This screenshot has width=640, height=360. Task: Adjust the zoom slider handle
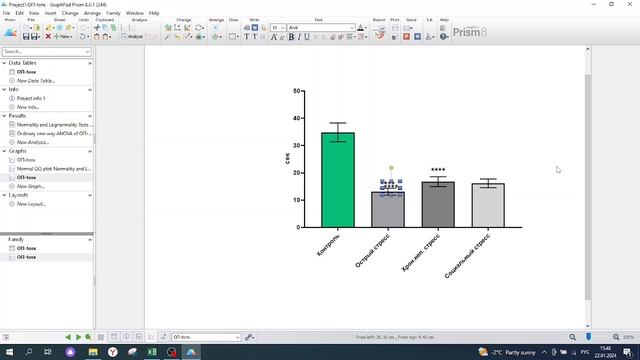[x=589, y=337]
